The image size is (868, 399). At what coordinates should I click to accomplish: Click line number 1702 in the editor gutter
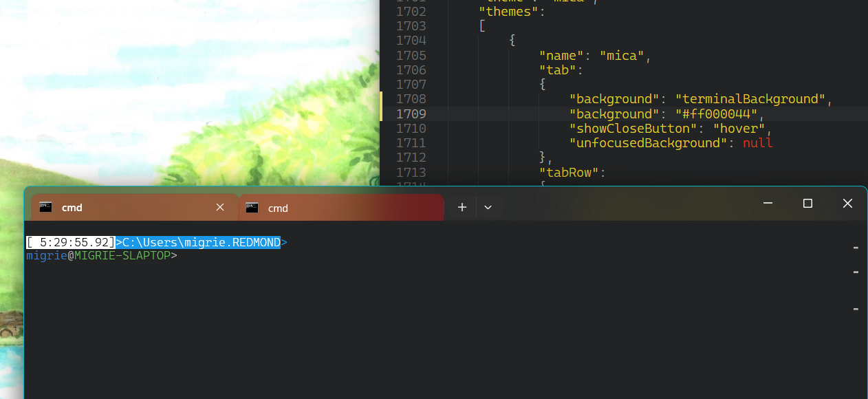tap(413, 11)
